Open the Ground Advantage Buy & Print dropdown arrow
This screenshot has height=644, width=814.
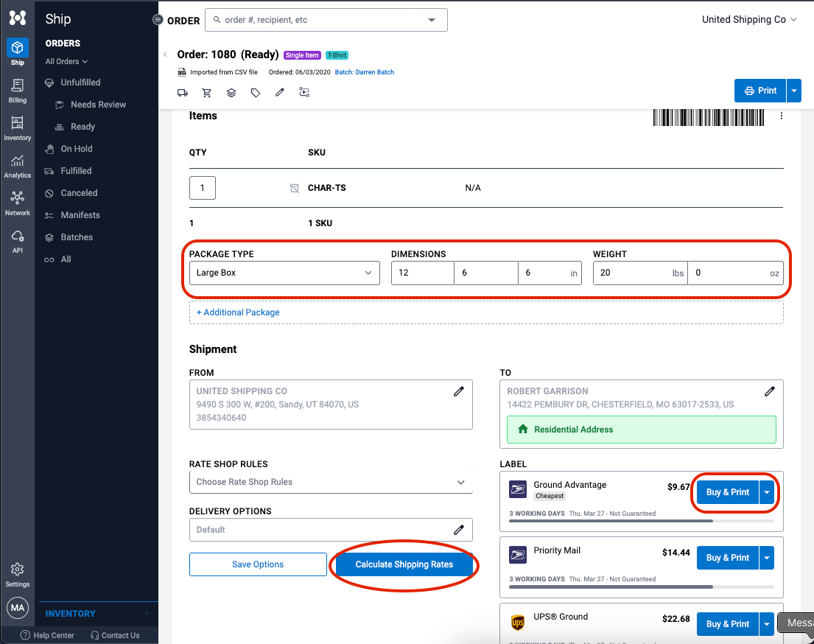[x=766, y=492]
